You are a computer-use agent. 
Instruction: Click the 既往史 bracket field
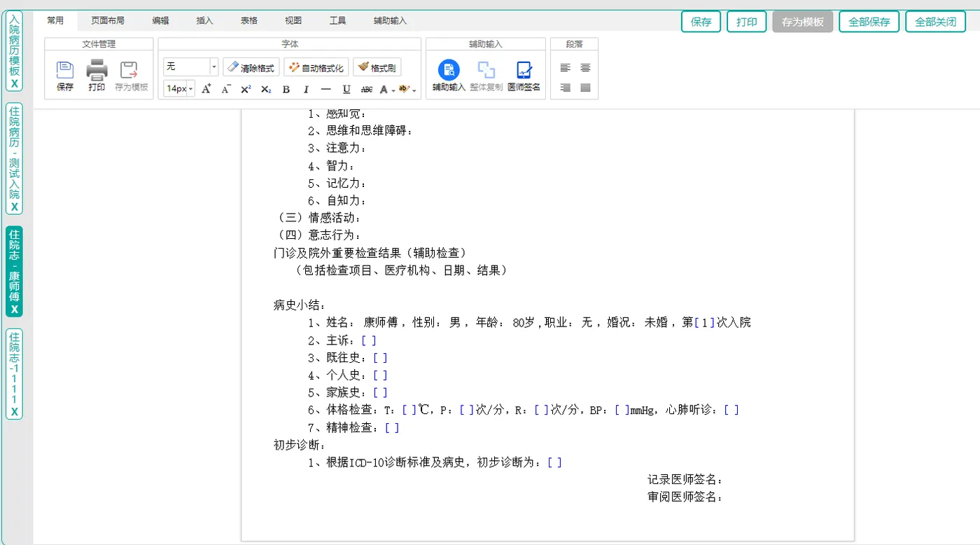pos(380,358)
